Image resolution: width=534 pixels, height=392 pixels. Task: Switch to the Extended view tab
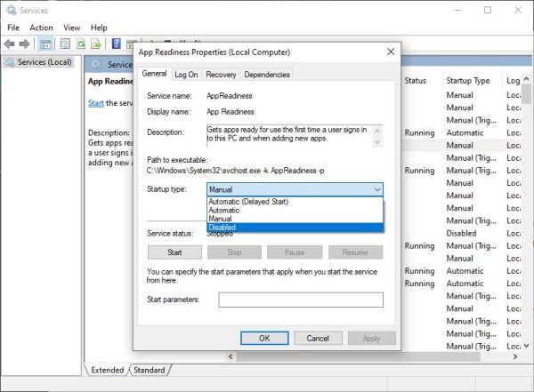click(108, 370)
